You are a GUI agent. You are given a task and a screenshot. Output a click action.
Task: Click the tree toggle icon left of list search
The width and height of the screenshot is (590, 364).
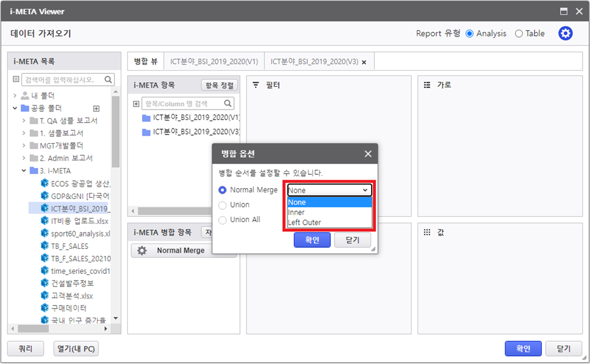(x=16, y=80)
